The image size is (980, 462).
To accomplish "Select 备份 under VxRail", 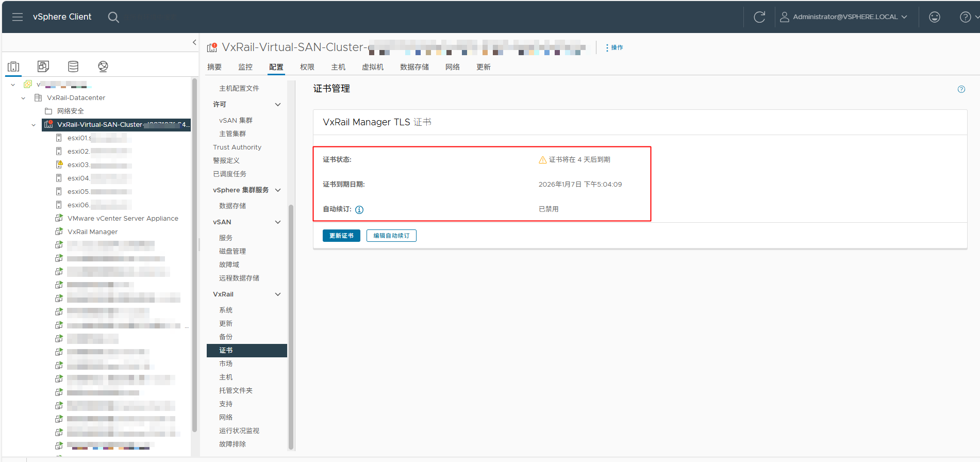I will point(226,337).
